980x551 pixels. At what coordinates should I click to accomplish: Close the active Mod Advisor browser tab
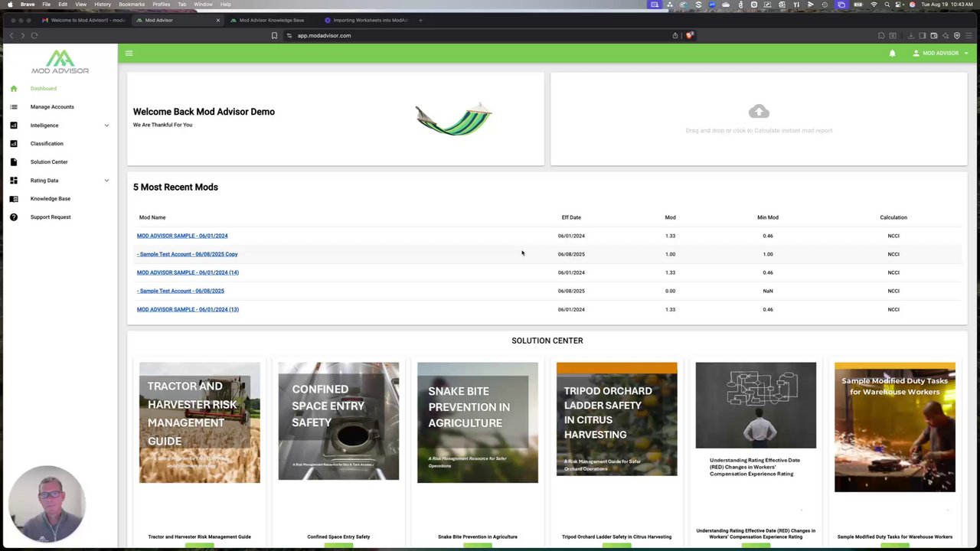[217, 20]
